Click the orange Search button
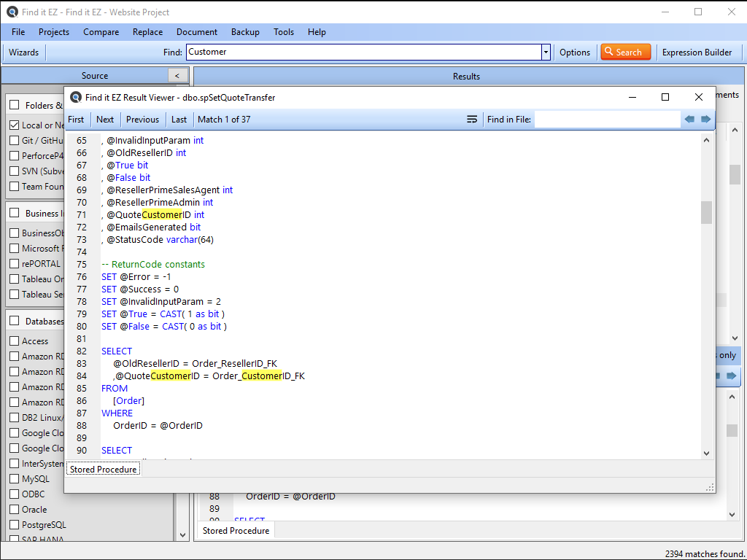 [625, 52]
